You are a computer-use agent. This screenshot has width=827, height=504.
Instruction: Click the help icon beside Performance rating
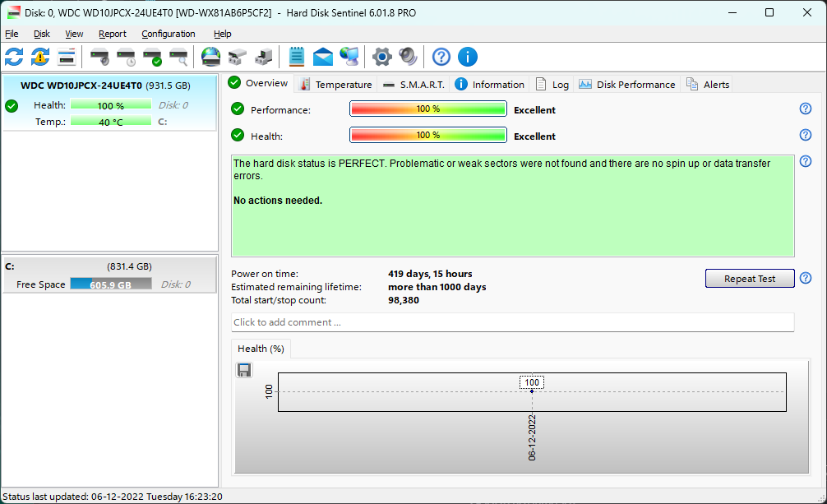click(806, 109)
